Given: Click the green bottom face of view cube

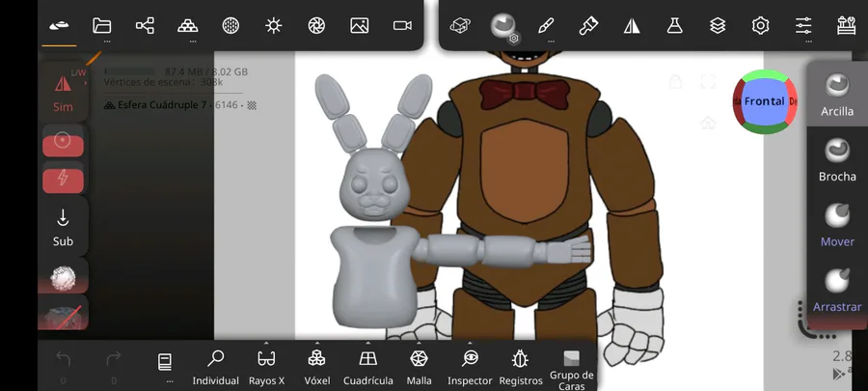Looking at the screenshot, I should tap(765, 128).
